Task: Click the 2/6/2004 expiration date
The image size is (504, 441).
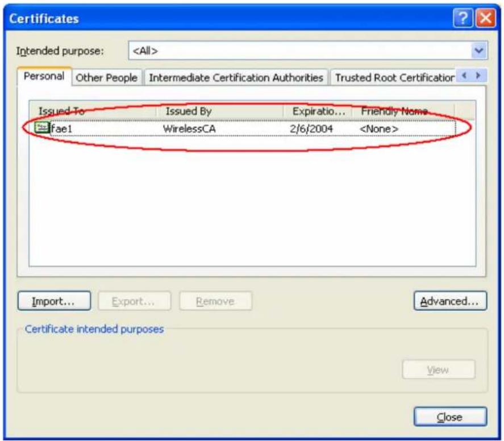Action: coord(311,128)
